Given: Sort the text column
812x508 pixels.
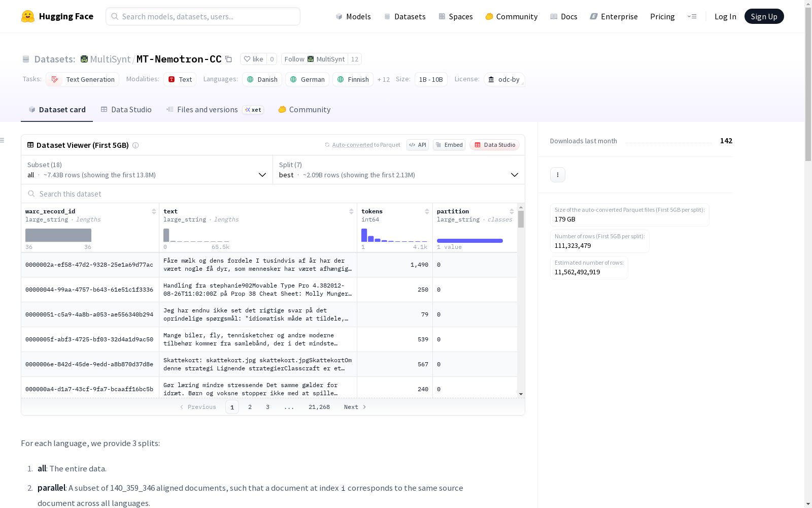Looking at the screenshot, I should (x=351, y=211).
